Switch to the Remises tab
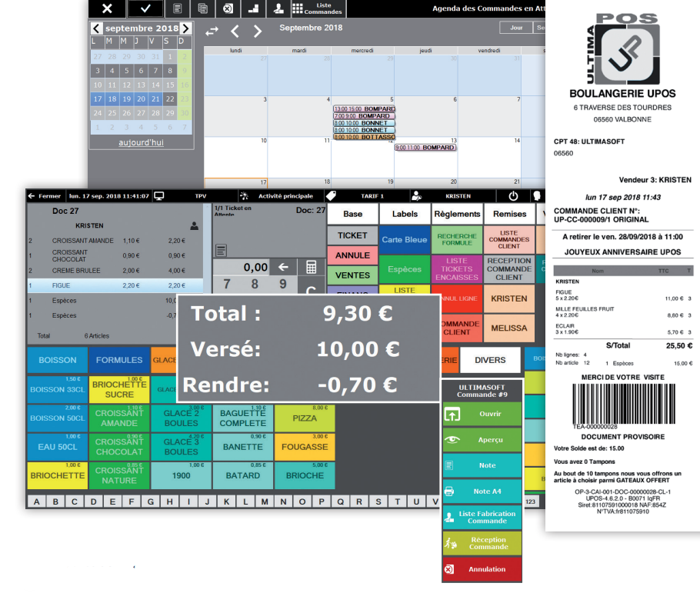This screenshot has width=700, height=593. [x=509, y=214]
